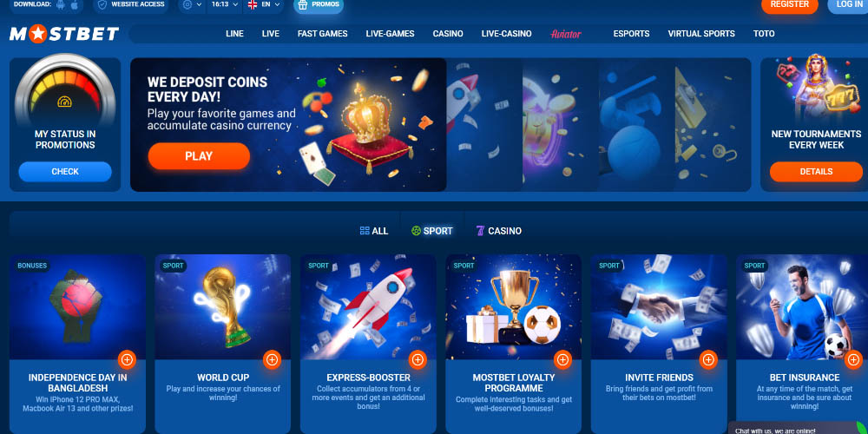The width and height of the screenshot is (868, 434).
Task: Click the plus icon on Invite Friends card
Action: pyautogui.click(x=708, y=360)
